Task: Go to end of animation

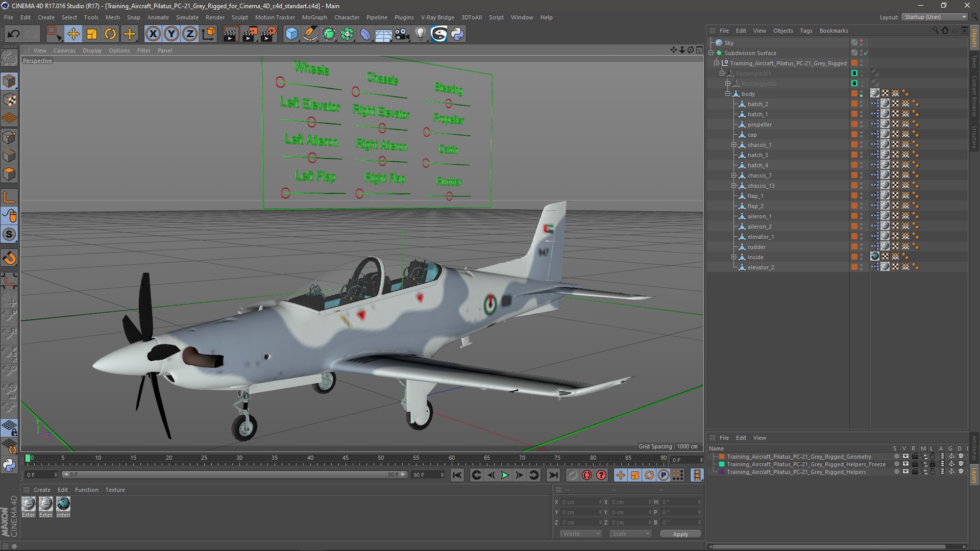Action: 553,475
